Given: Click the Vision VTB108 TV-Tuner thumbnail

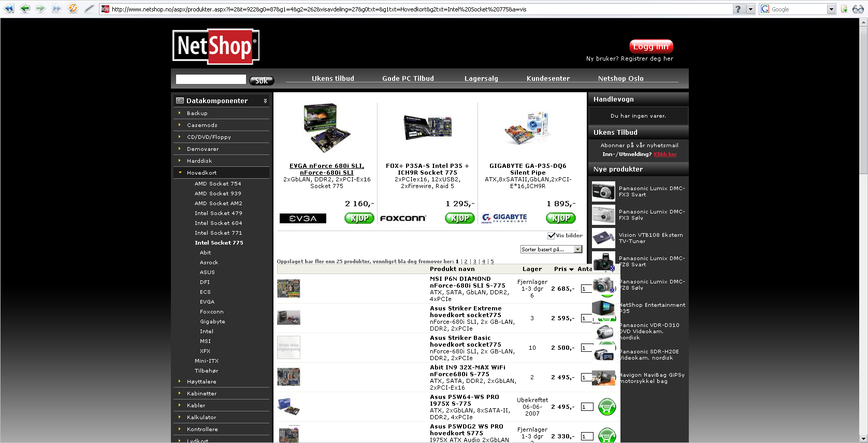Looking at the screenshot, I should (603, 238).
